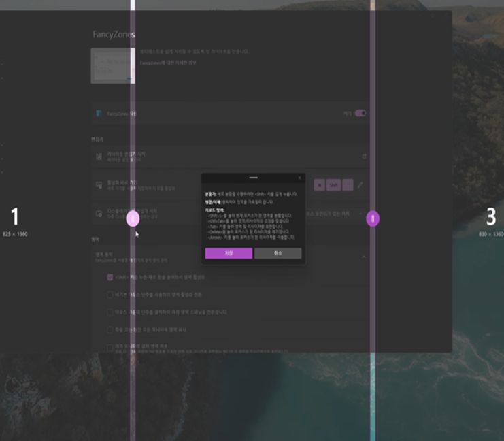
Task: Uncheck hold Shift key to activate zones
Action: [110, 277]
